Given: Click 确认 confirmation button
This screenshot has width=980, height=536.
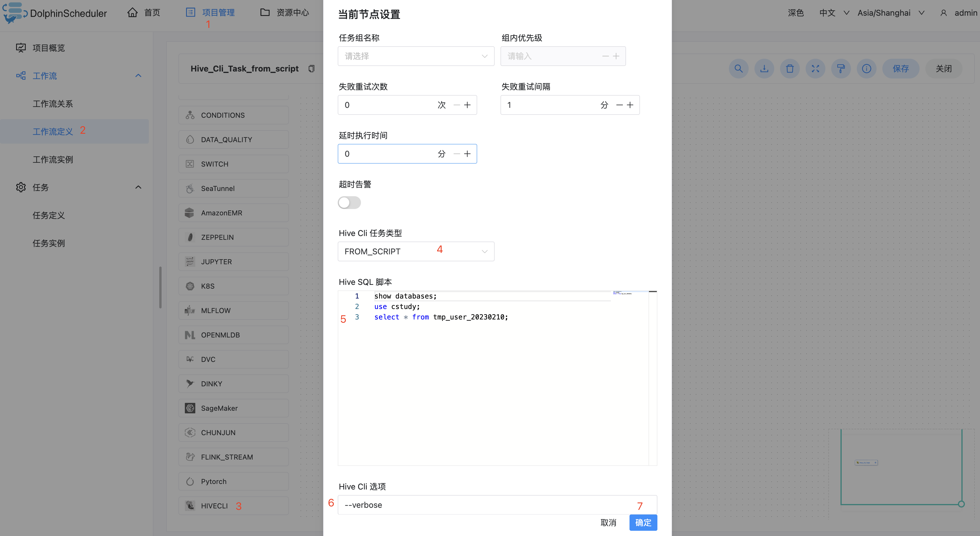Looking at the screenshot, I should [643, 522].
